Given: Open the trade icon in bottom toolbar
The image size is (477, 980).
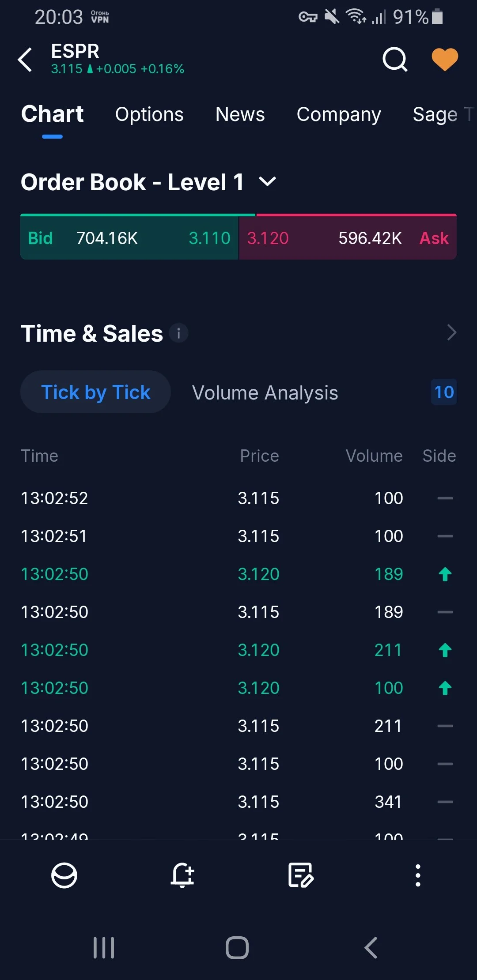Looking at the screenshot, I should point(64,875).
